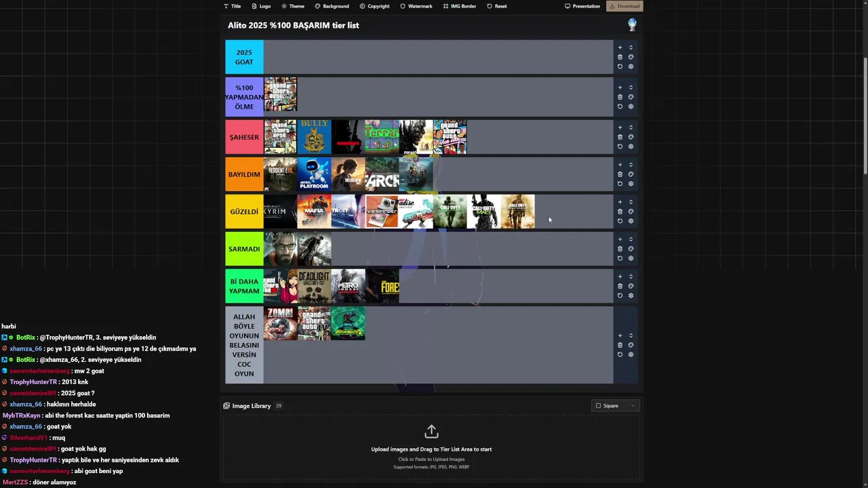868x488 pixels.
Task: Open color palette for the 2025 GOAT row
Action: (631, 57)
